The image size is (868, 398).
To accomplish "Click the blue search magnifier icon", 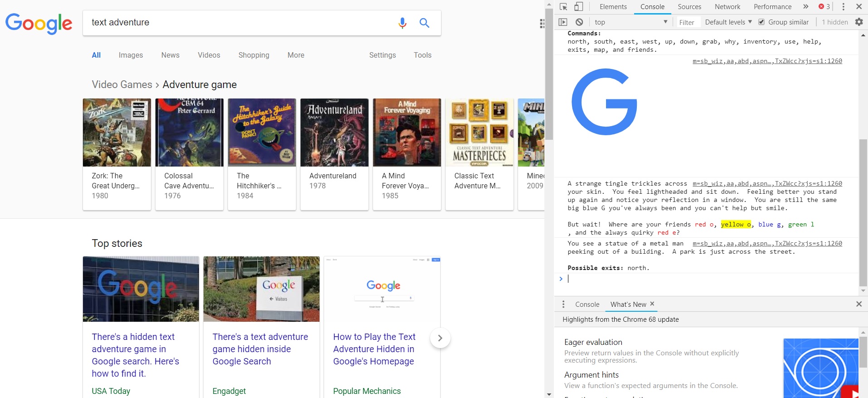I will coord(424,23).
